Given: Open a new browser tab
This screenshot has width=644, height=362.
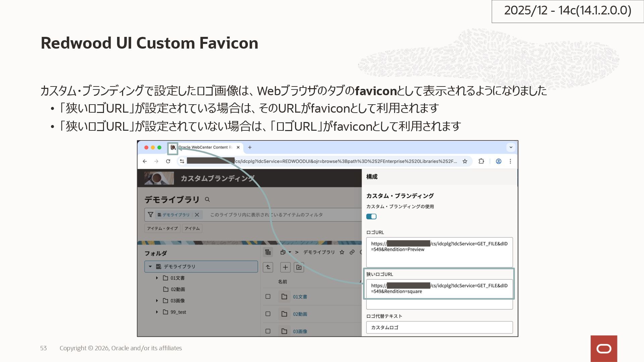Looking at the screenshot, I should [250, 147].
